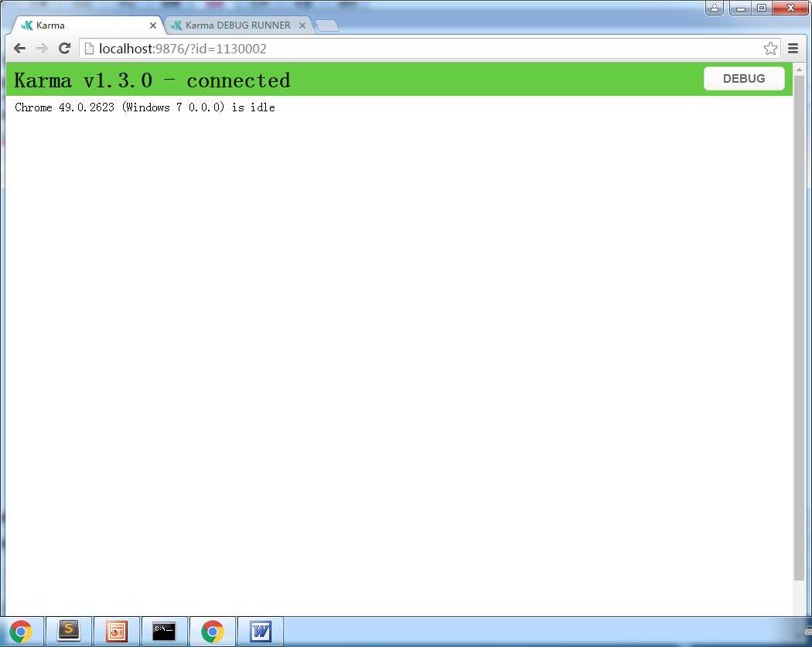Open Sublime Text from the taskbar
The image size is (812, 647).
(68, 632)
